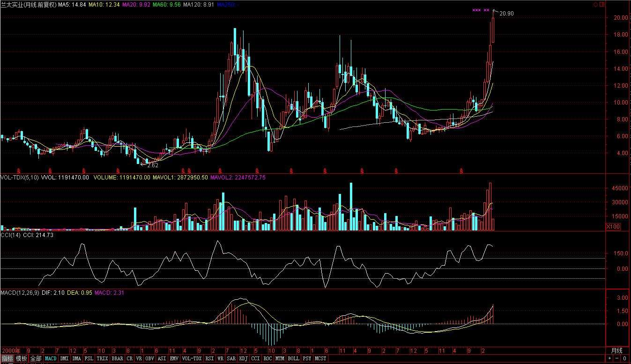This screenshot has height=364, width=631.
Task: Click the DIF: 2.10 value label
Action: point(52,292)
